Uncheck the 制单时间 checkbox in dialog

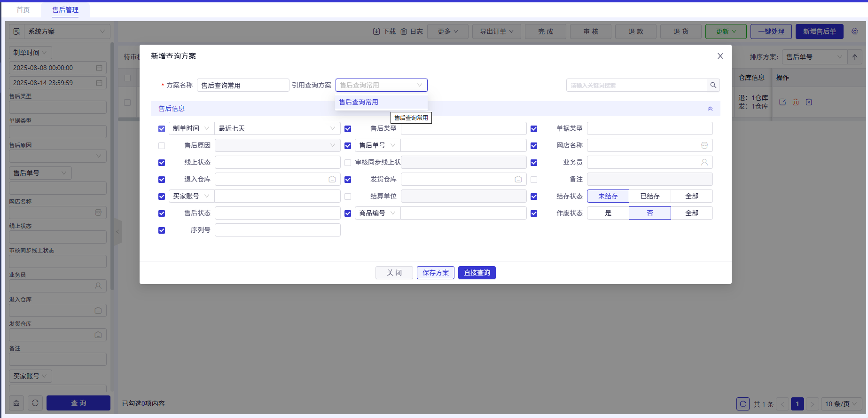click(x=162, y=129)
